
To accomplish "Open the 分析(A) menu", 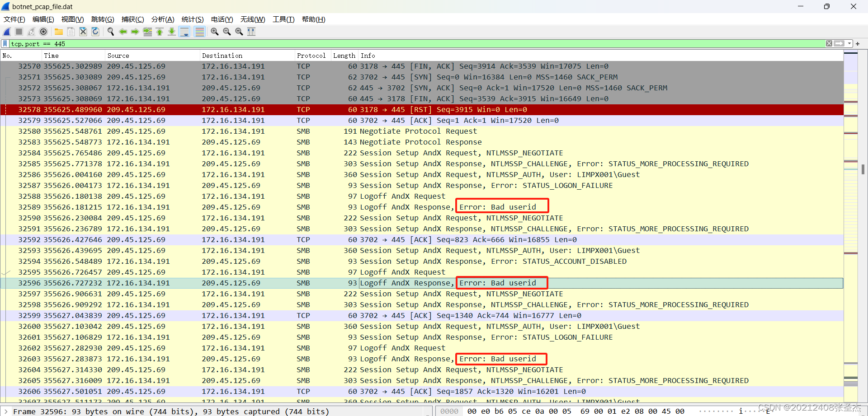I will pyautogui.click(x=163, y=19).
